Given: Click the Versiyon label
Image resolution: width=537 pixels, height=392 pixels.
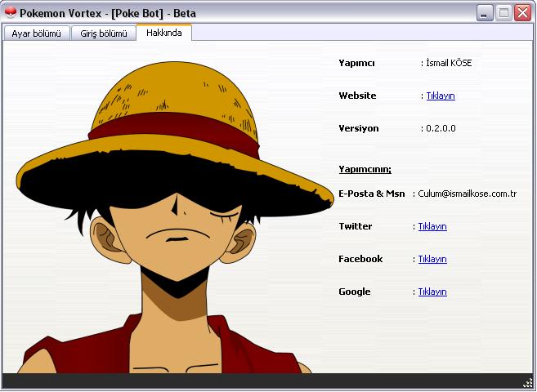Looking at the screenshot, I should tap(359, 128).
